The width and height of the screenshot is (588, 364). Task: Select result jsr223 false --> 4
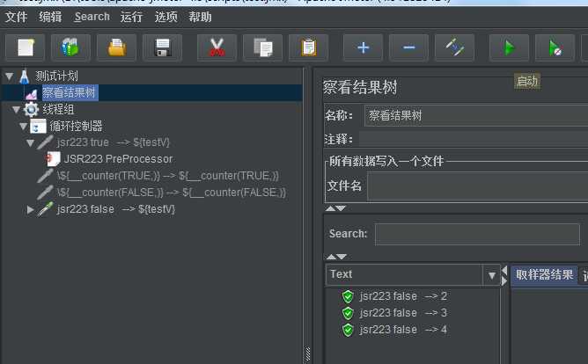pos(403,330)
